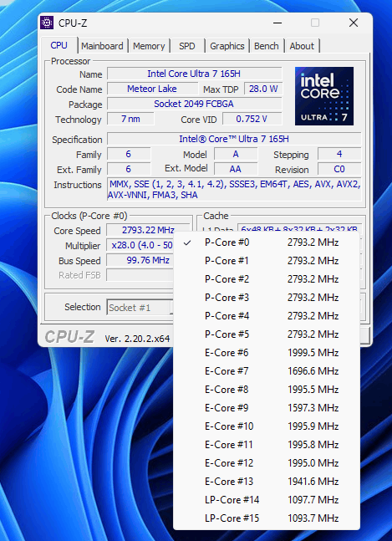Select E-Core #11 in the core list
This screenshot has width=392, height=541.
pyautogui.click(x=267, y=445)
